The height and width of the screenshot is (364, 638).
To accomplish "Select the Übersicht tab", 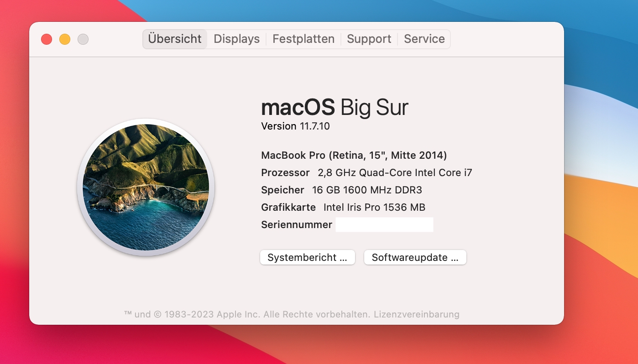I will pyautogui.click(x=175, y=39).
